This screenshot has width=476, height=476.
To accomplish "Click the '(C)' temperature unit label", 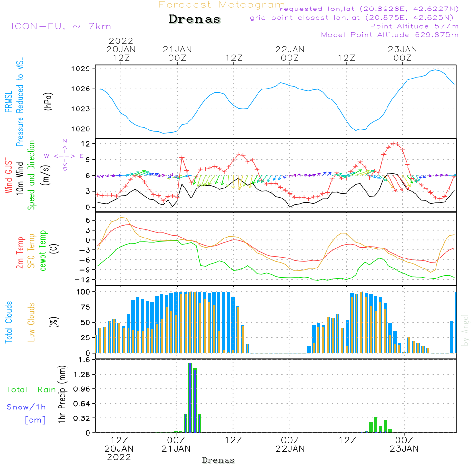I will tap(54, 249).
